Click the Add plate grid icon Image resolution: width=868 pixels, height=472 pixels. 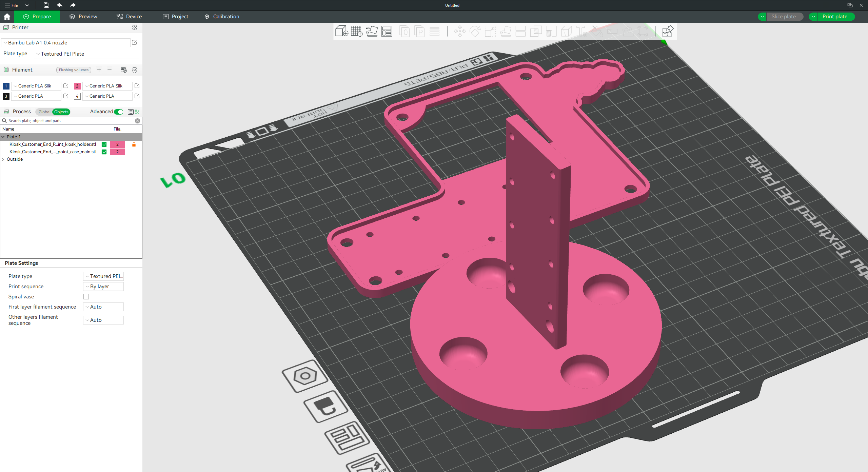[x=356, y=31]
